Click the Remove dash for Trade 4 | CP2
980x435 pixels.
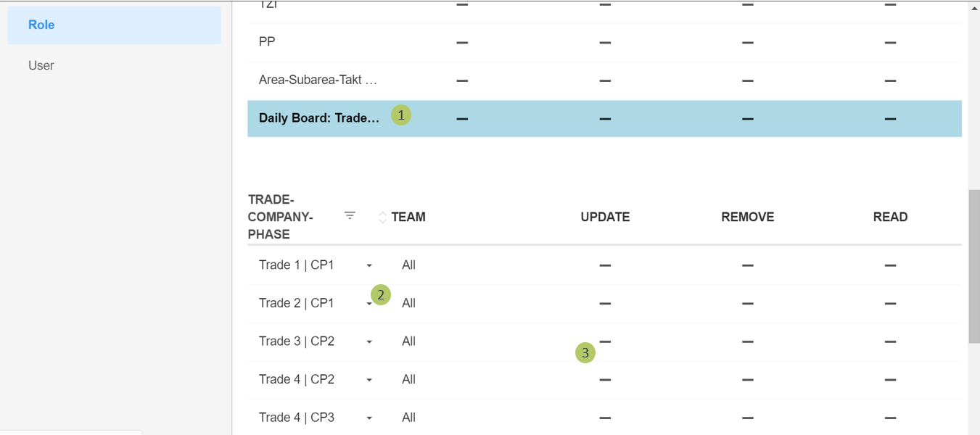pyautogui.click(x=748, y=379)
